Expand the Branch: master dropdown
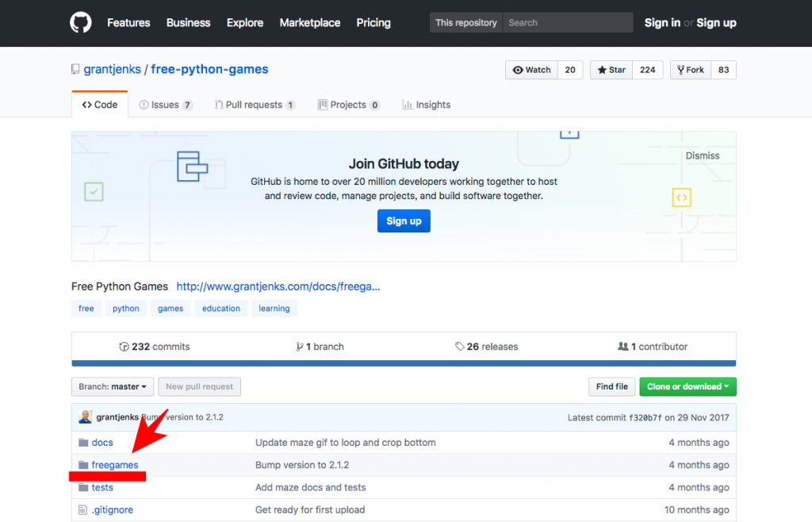This screenshot has height=522, width=812. coord(113,387)
